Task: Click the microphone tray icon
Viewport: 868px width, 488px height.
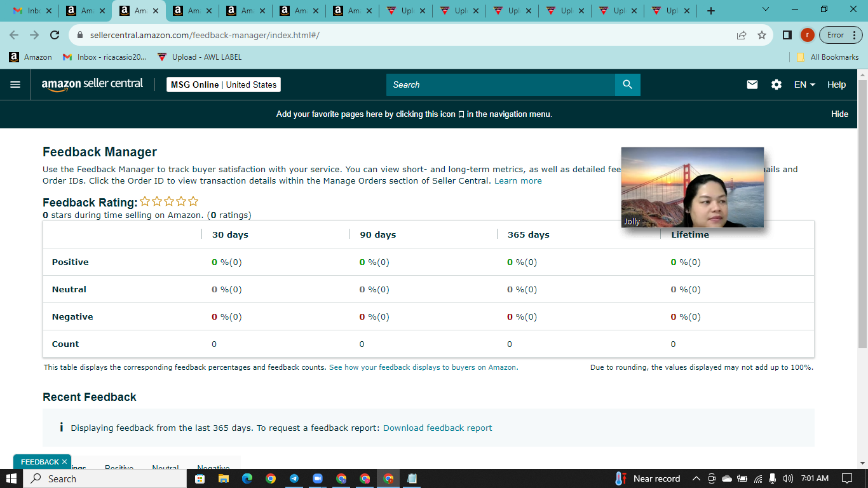Action: pyautogui.click(x=773, y=478)
